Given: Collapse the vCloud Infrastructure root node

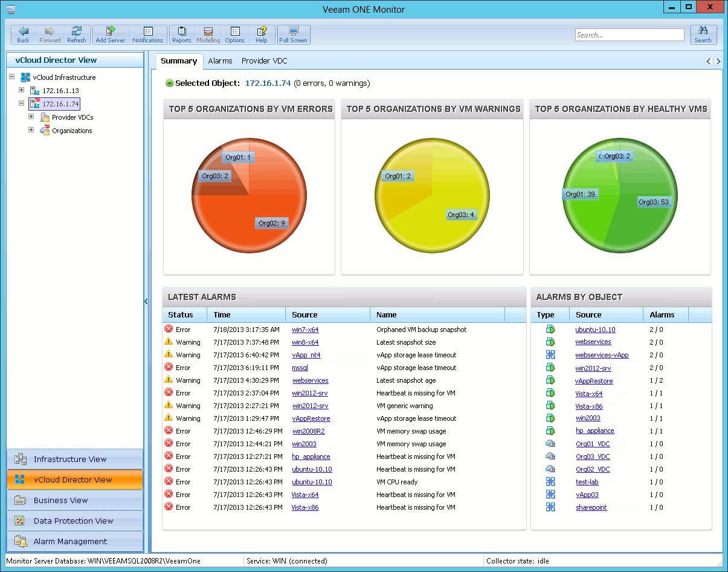Looking at the screenshot, I should point(12,77).
